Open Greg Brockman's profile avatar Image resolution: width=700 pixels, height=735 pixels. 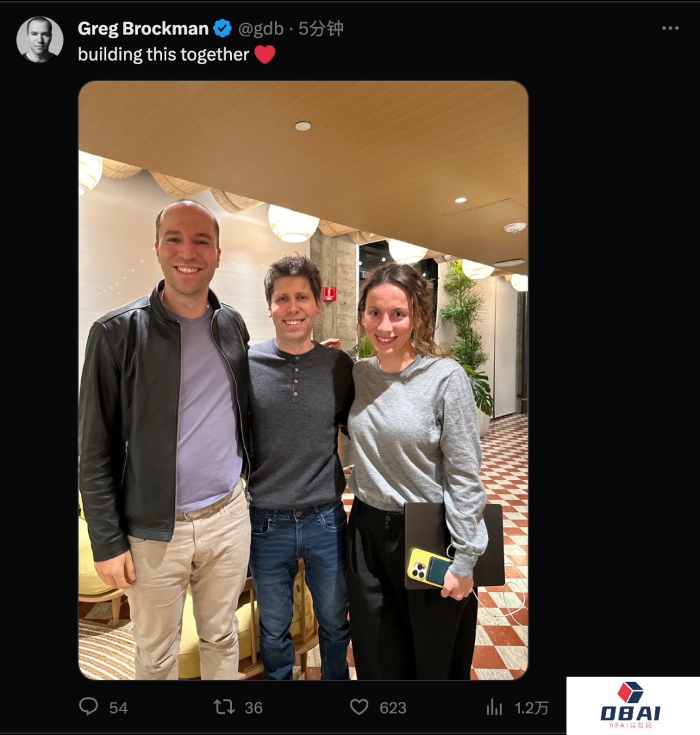point(40,40)
